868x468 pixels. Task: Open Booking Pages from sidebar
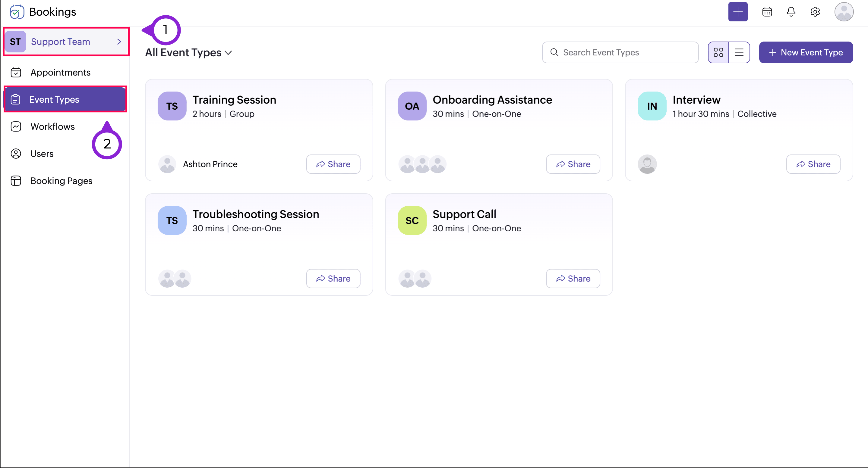point(61,181)
